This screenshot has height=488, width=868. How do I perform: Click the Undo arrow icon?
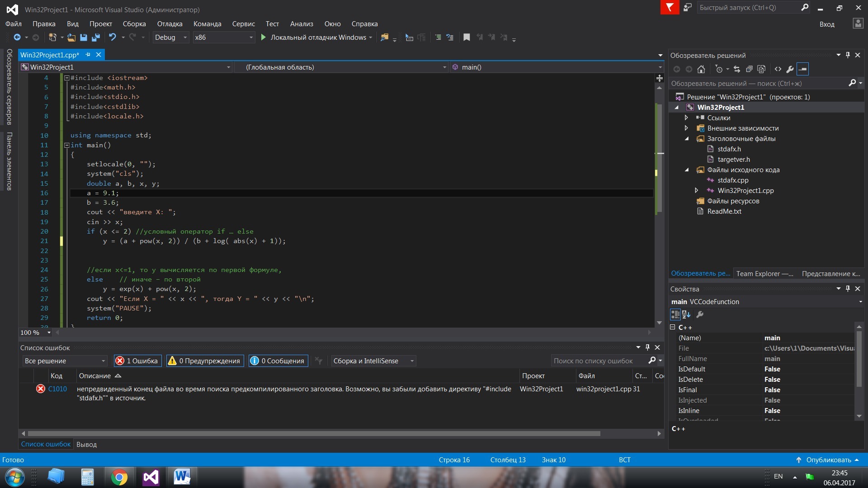point(113,38)
